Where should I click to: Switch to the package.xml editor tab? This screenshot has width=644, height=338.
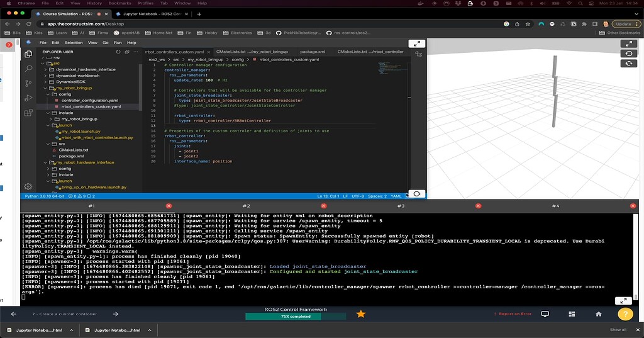tap(313, 52)
